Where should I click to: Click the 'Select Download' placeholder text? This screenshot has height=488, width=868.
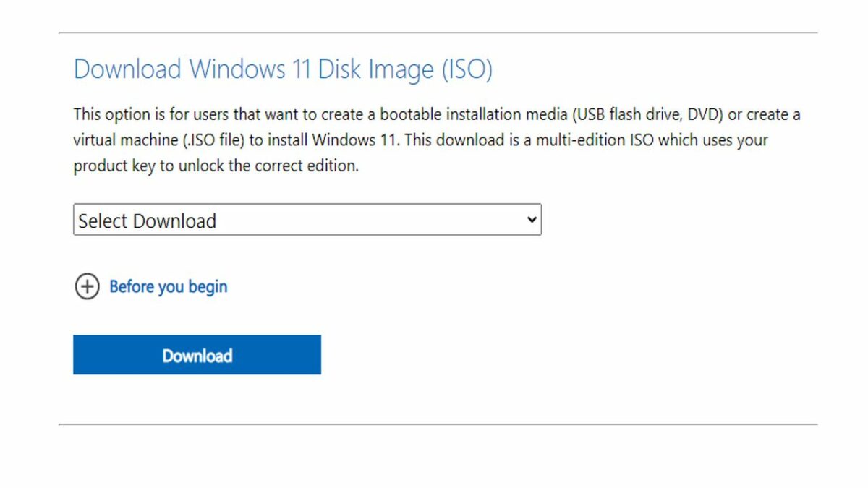[148, 221]
